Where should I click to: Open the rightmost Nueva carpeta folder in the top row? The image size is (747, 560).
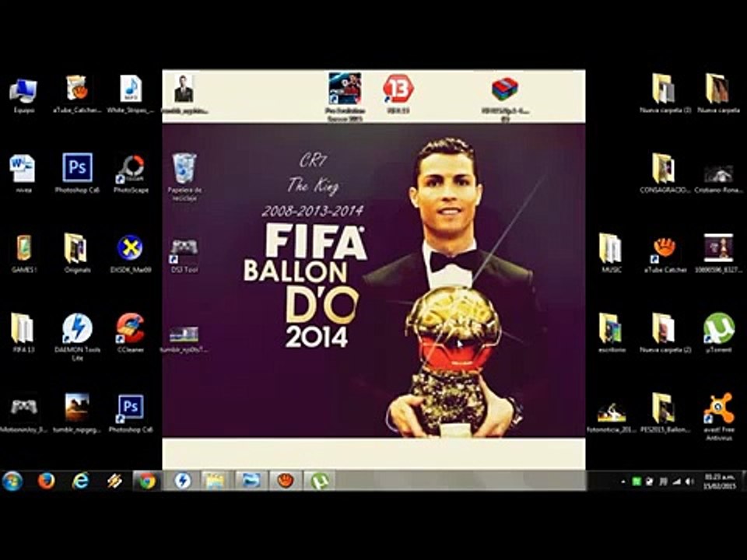tap(718, 88)
